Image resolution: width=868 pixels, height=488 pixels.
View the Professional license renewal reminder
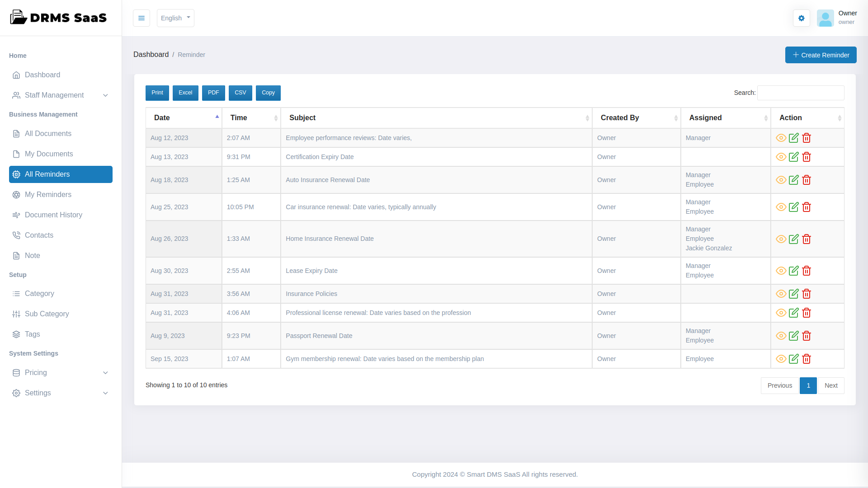781,313
